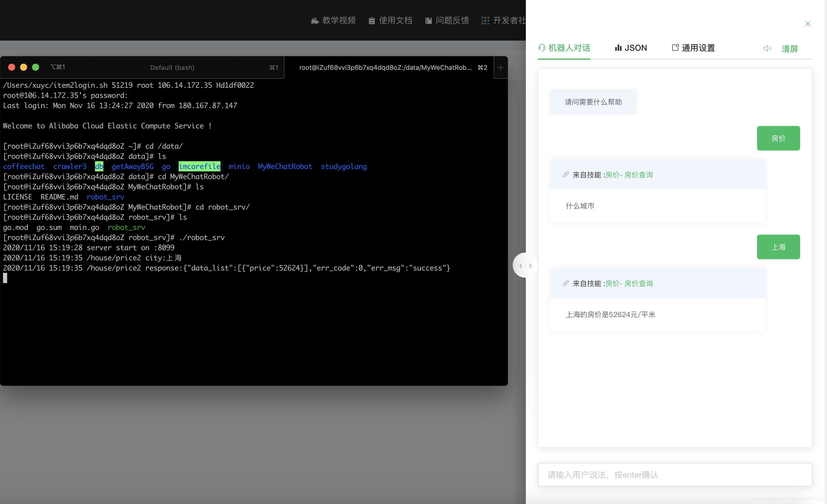The height and width of the screenshot is (504, 827).
Task: Click link icon beside 什么城市 skill header
Action: 566,175
